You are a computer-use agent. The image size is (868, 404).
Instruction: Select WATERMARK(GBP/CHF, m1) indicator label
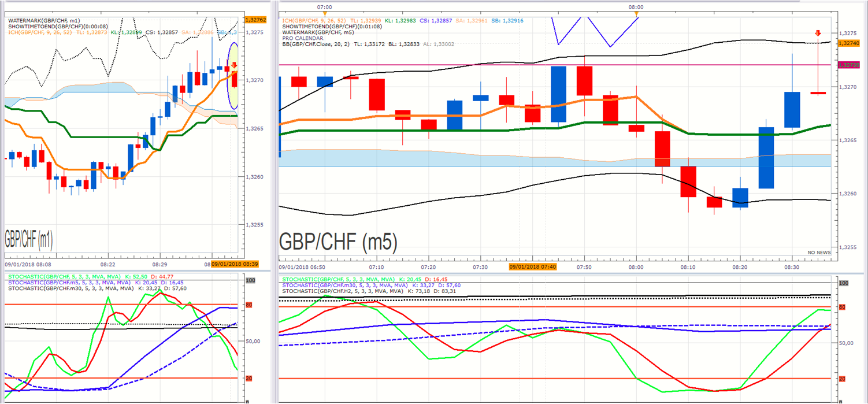tap(44, 21)
